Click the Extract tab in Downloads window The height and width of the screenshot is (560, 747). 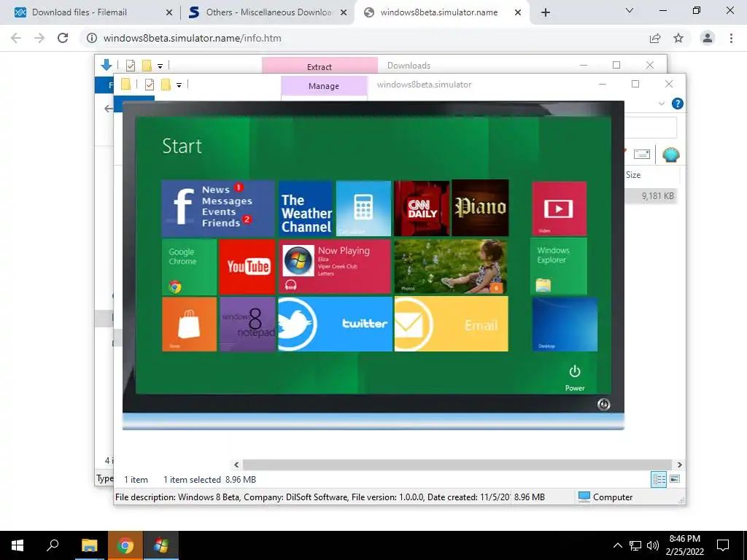(320, 66)
